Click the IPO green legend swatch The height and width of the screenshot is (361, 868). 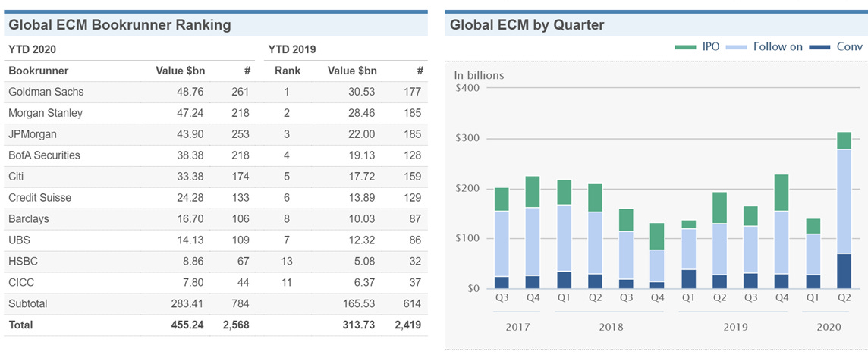pyautogui.click(x=686, y=47)
